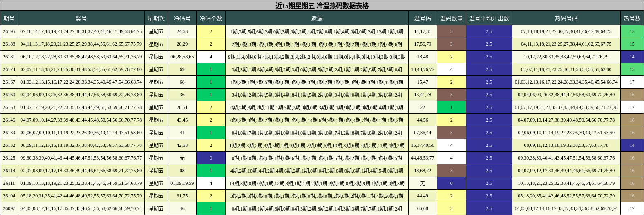Click the 无 cold numbers cell in row 26125

[182, 158]
